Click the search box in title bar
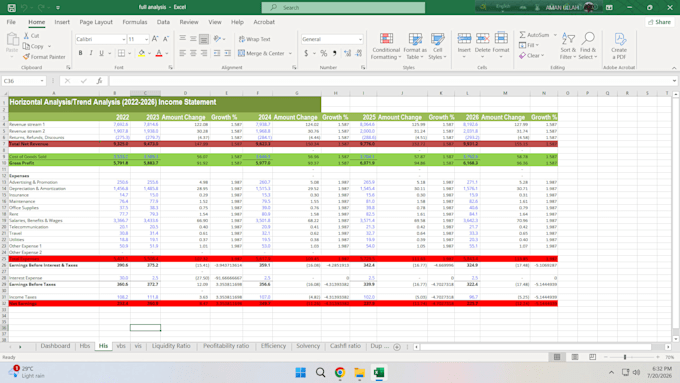 coord(343,7)
